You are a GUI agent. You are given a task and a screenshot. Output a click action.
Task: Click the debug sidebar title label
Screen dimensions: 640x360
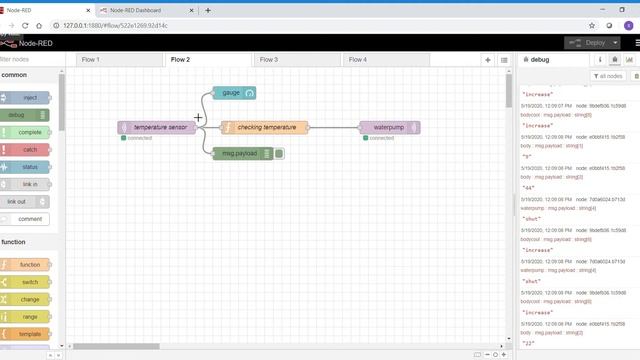point(540,60)
